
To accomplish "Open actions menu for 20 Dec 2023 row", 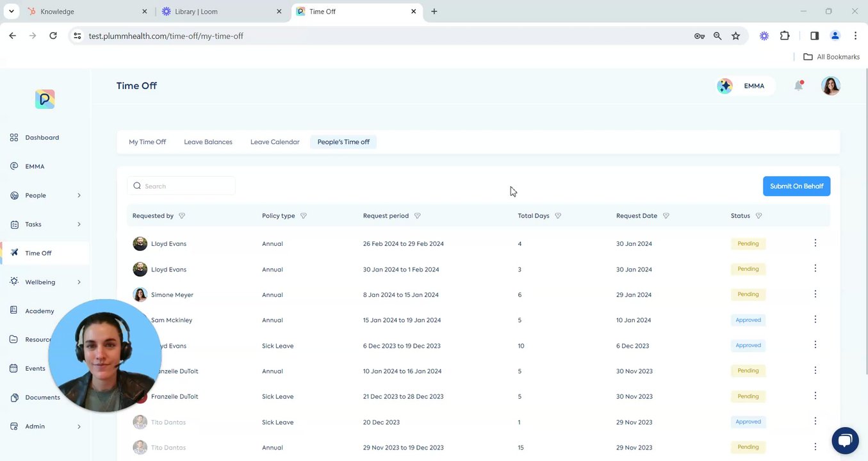I will coord(815,421).
